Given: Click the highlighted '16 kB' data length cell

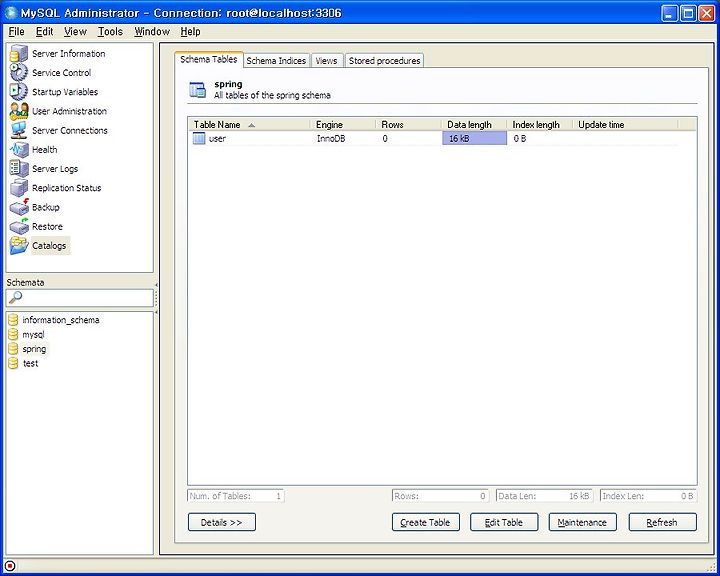Looking at the screenshot, I should tap(474, 138).
